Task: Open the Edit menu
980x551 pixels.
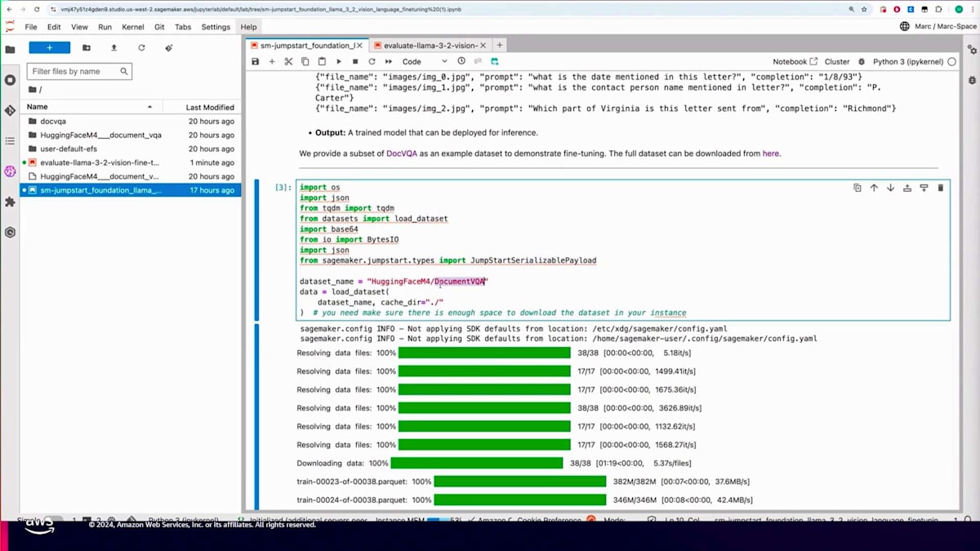Action: click(x=54, y=27)
